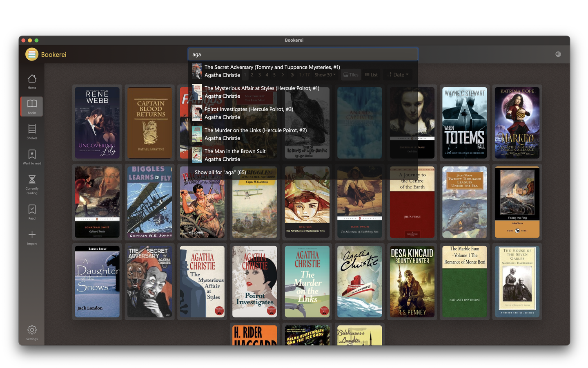Open the Agatha Christie ship cover tile
The width and height of the screenshot is (588, 368).
[360, 281]
